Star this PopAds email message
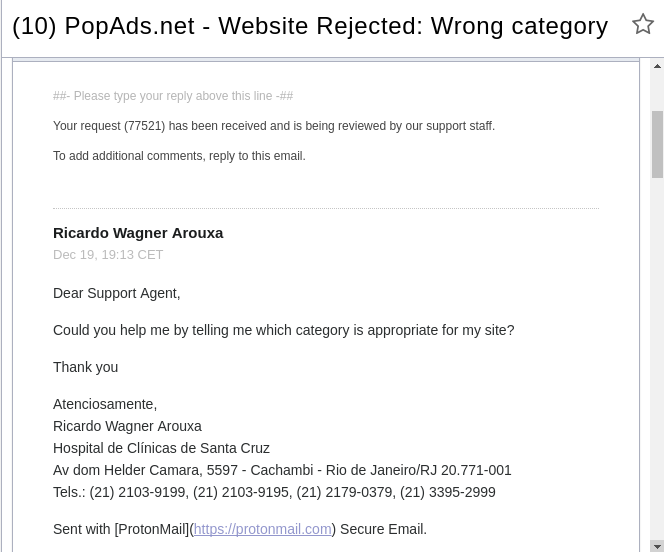Image resolution: width=664 pixels, height=552 pixels. pyautogui.click(x=642, y=24)
